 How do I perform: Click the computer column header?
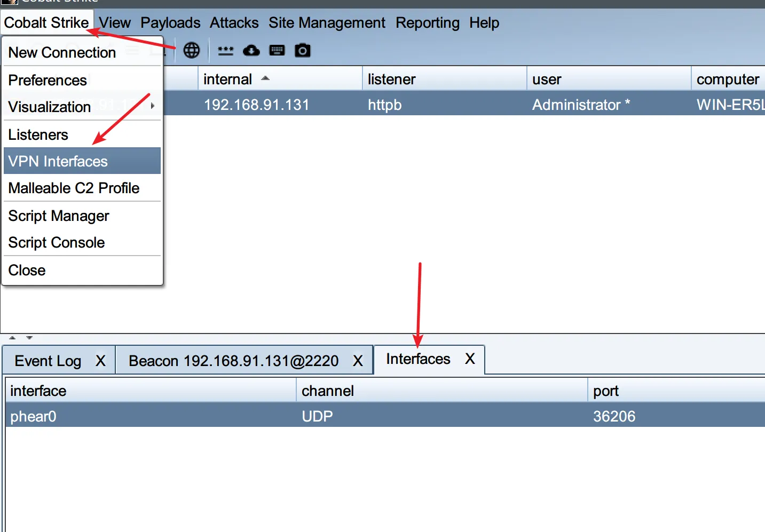pos(728,79)
